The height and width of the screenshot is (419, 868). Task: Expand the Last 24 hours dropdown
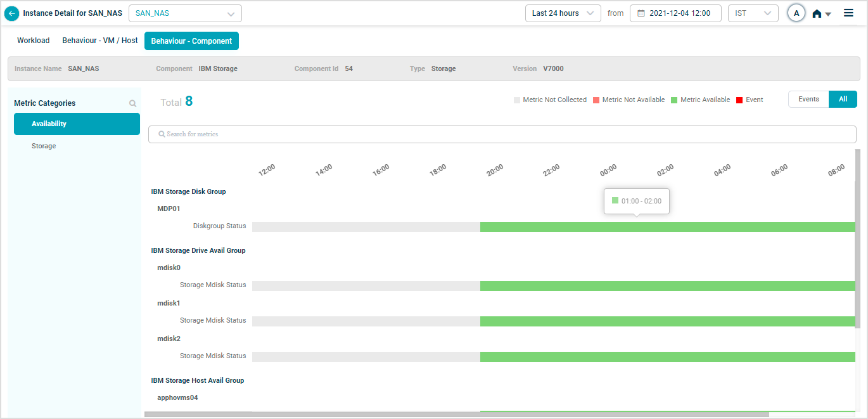pos(563,13)
